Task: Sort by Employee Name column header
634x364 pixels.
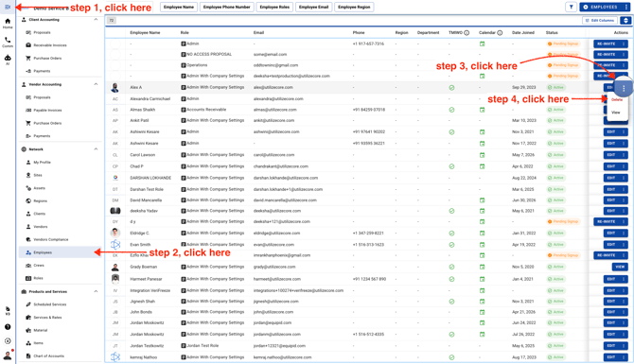Action: click(145, 33)
